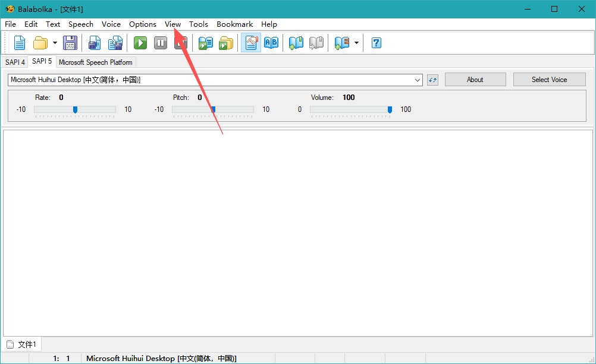This screenshot has height=364, width=596.
Task: Open the Speech menu
Action: pos(80,24)
